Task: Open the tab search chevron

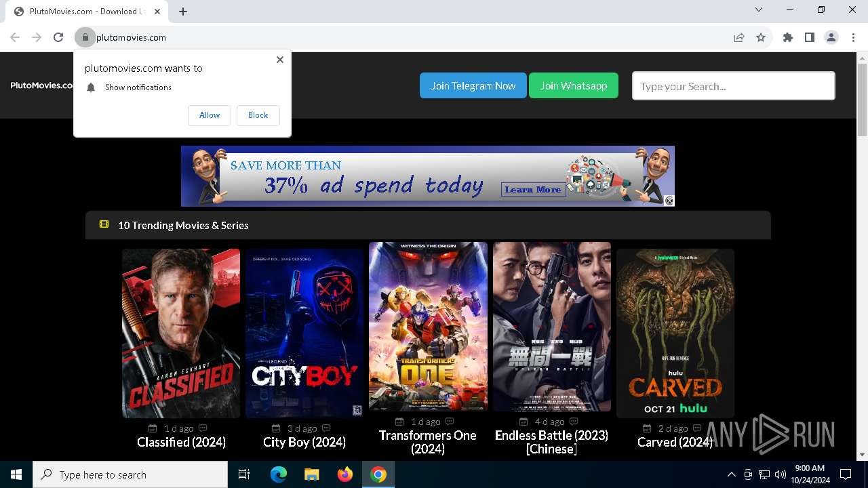Action: click(x=759, y=9)
